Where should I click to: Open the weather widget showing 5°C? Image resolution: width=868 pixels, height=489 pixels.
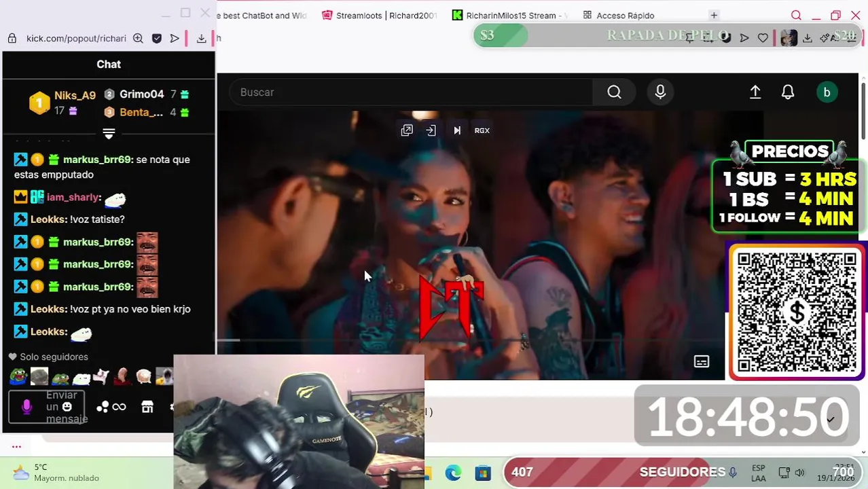click(x=57, y=473)
